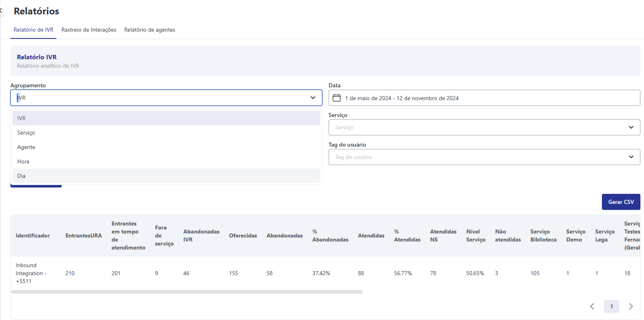Viewport: 644px width, 320px height.
Task: Click the Serviço Demo column header
Action: 576,235
